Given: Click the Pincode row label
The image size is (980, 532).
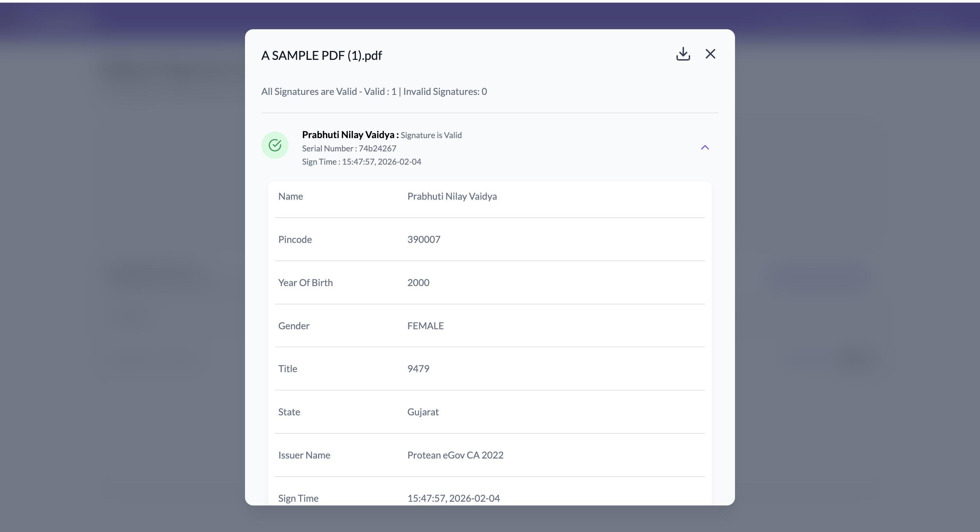Looking at the screenshot, I should tap(295, 239).
